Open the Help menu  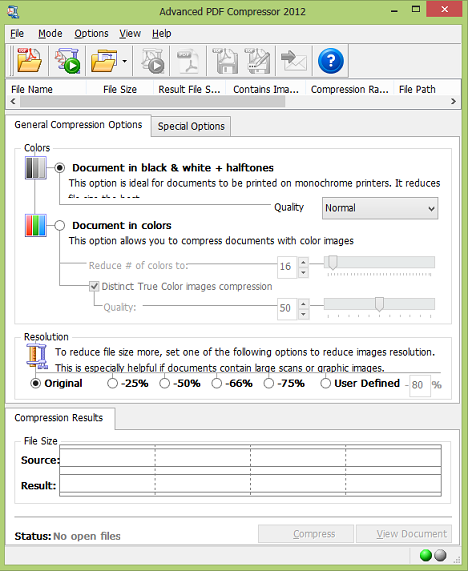[x=162, y=34]
